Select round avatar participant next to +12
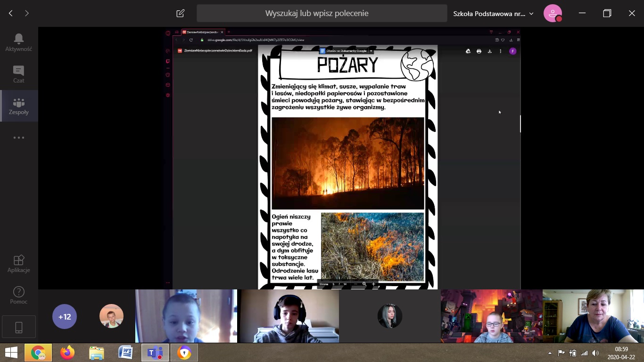 pyautogui.click(x=111, y=316)
